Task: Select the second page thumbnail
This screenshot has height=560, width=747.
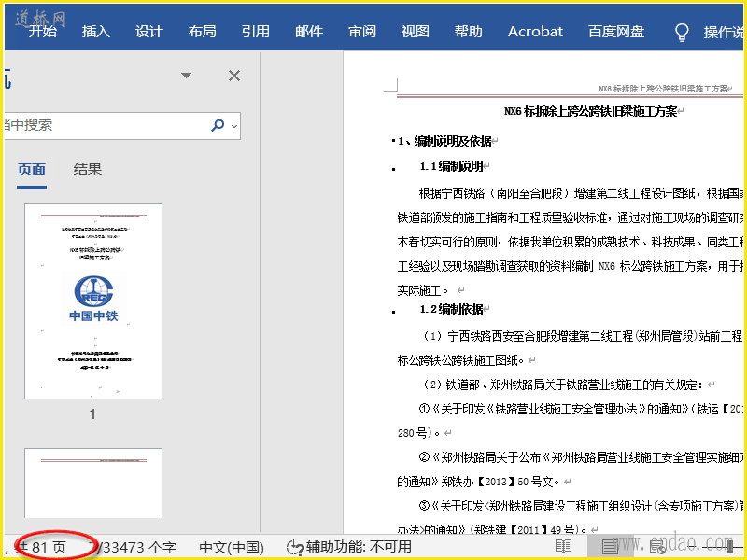Action: tap(93, 483)
